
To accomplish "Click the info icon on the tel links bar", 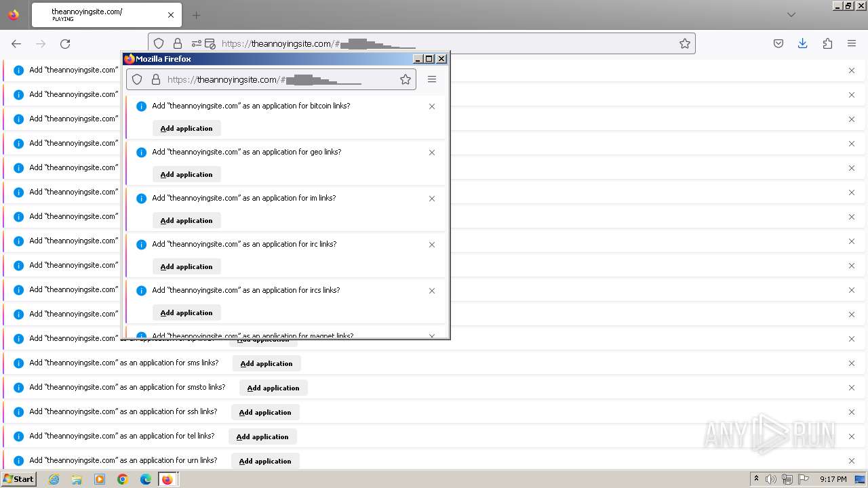I will 18,436.
